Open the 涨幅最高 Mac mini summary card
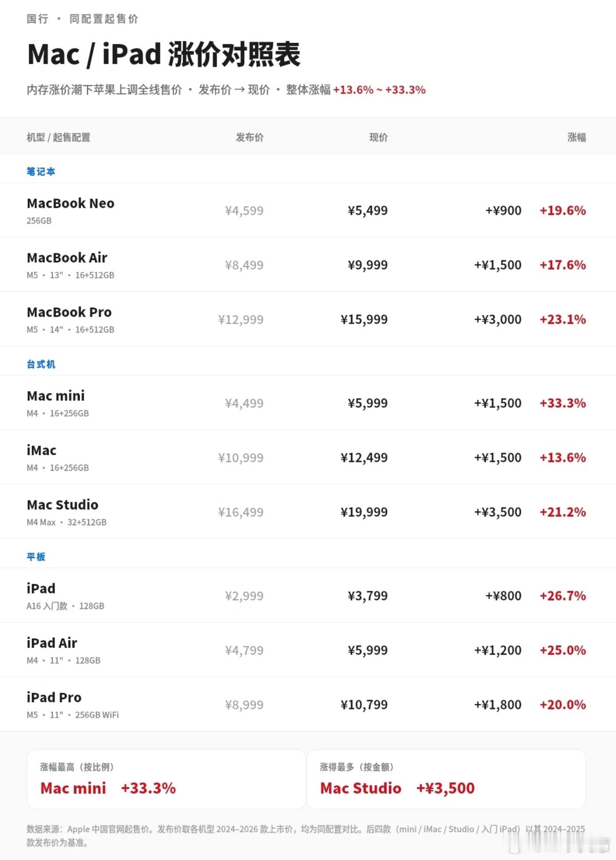Viewport: 616px width, 860px height. 166,779
